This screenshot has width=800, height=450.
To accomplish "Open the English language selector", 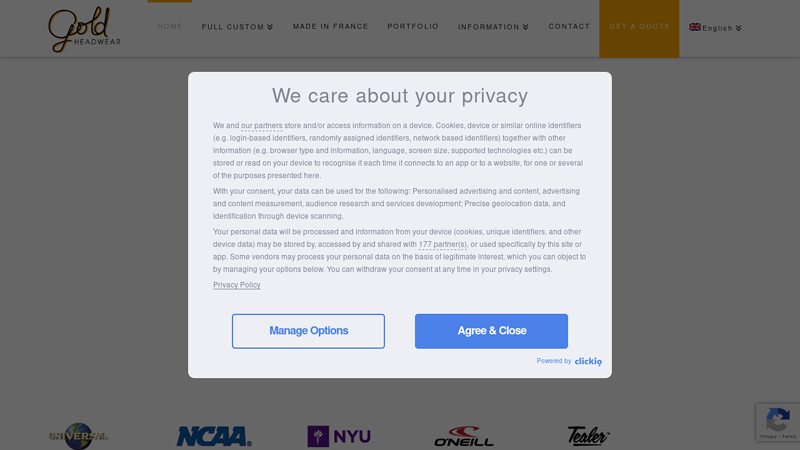I will 716,28.
